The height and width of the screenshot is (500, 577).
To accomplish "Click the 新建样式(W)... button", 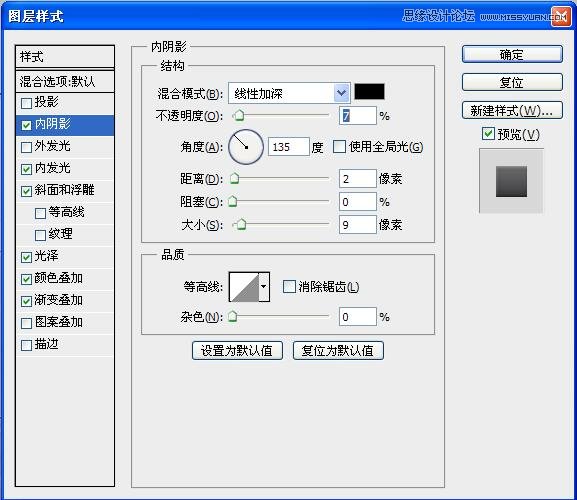I will (x=512, y=110).
